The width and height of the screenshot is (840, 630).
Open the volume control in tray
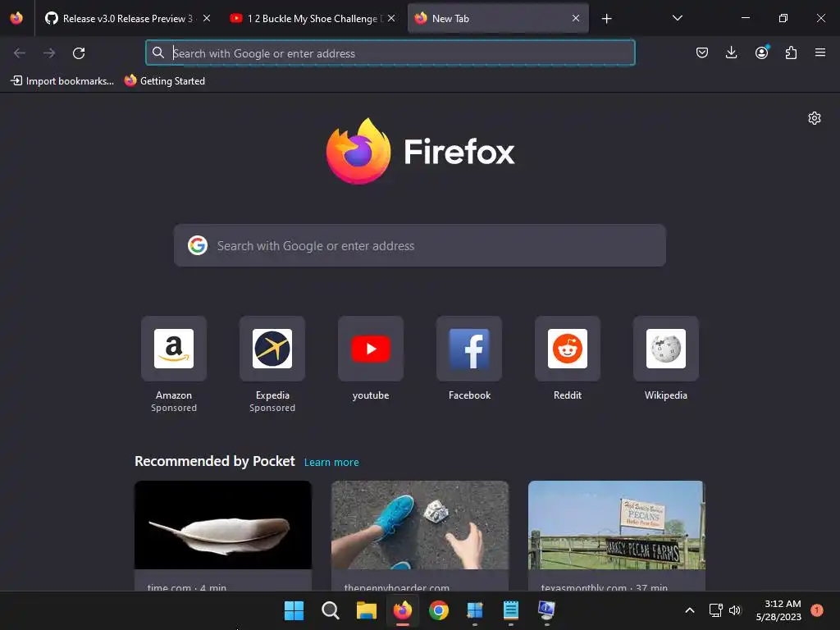click(x=735, y=610)
